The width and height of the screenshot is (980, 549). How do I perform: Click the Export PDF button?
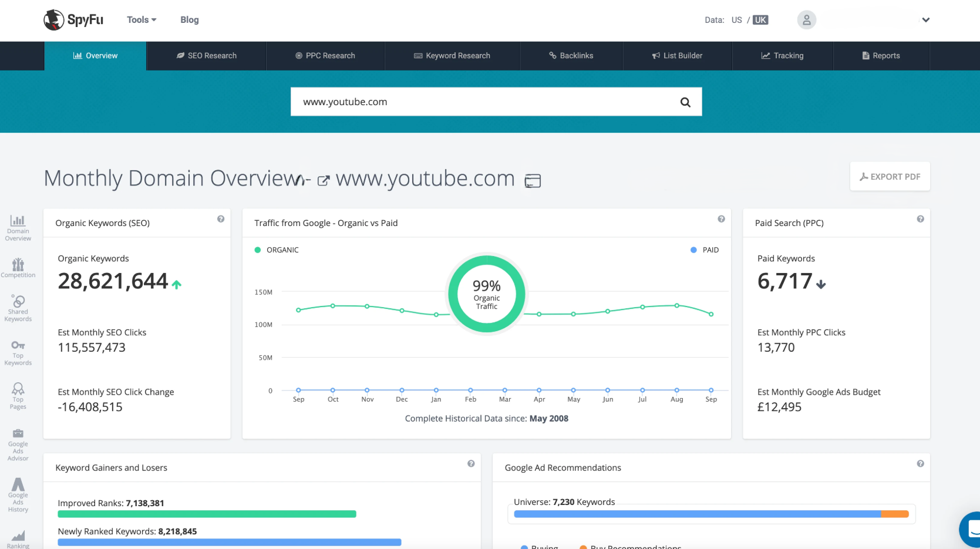(890, 176)
